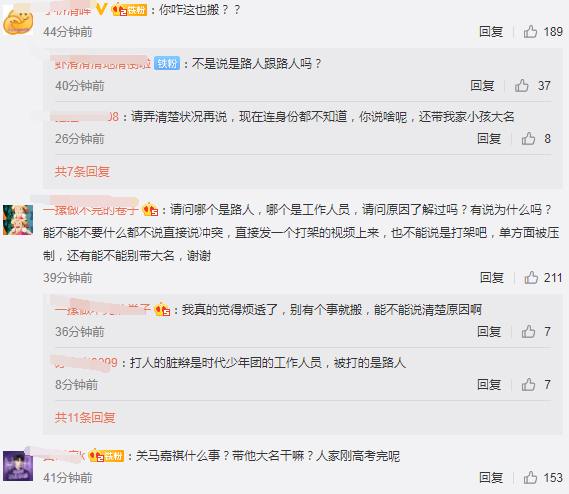Like the reply posted 8分钟前
569x494 pixels.
coord(528,384)
